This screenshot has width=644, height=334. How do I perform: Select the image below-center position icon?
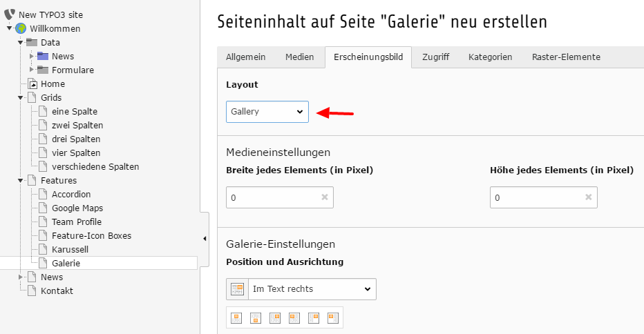click(256, 318)
